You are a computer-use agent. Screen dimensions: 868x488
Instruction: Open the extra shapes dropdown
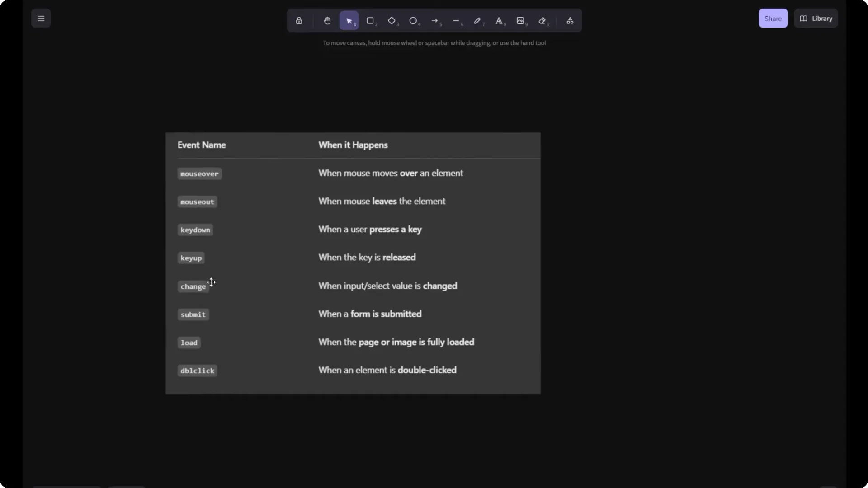(x=570, y=20)
